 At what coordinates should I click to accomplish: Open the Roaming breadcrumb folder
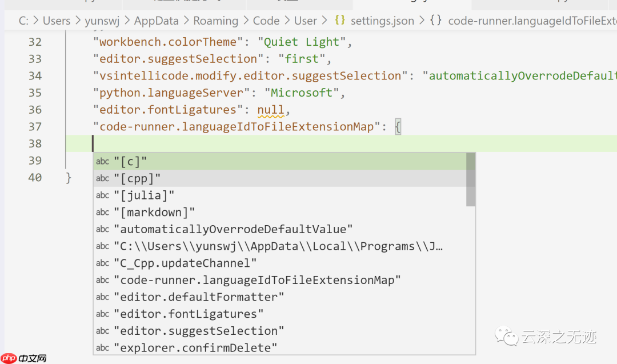215,21
